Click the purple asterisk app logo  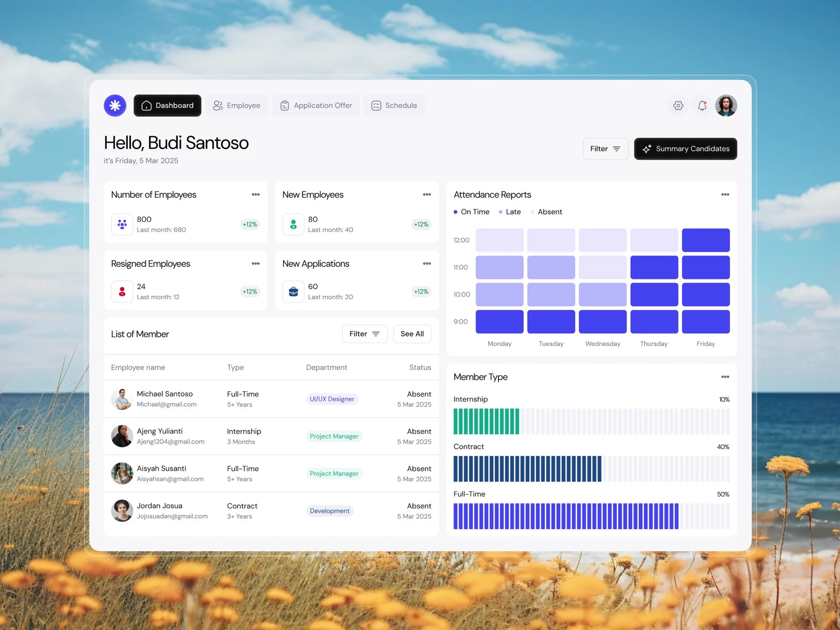pos(115,105)
